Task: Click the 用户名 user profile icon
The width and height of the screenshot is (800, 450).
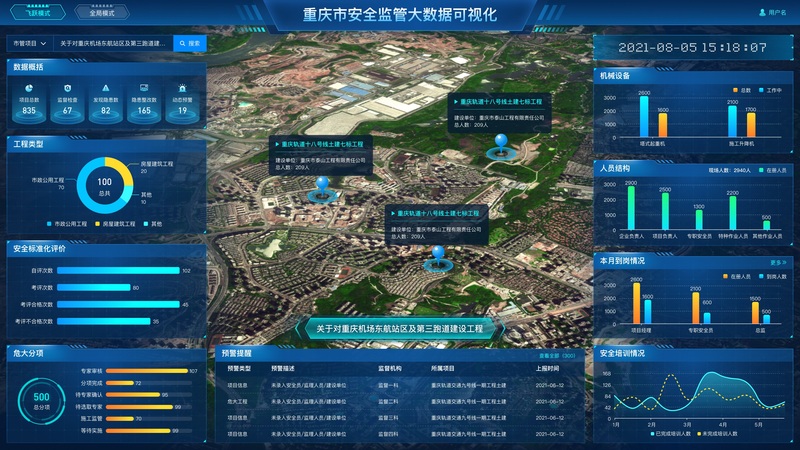Action: (763, 12)
